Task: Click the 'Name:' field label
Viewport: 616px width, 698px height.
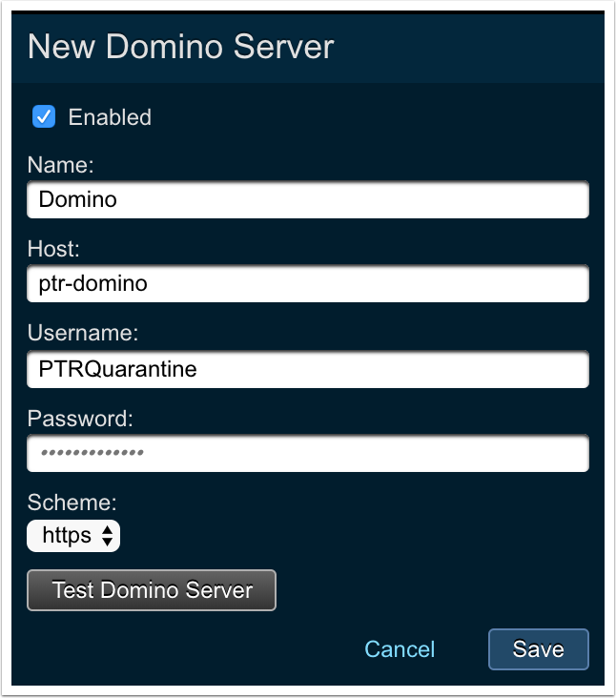Action: 61,165
